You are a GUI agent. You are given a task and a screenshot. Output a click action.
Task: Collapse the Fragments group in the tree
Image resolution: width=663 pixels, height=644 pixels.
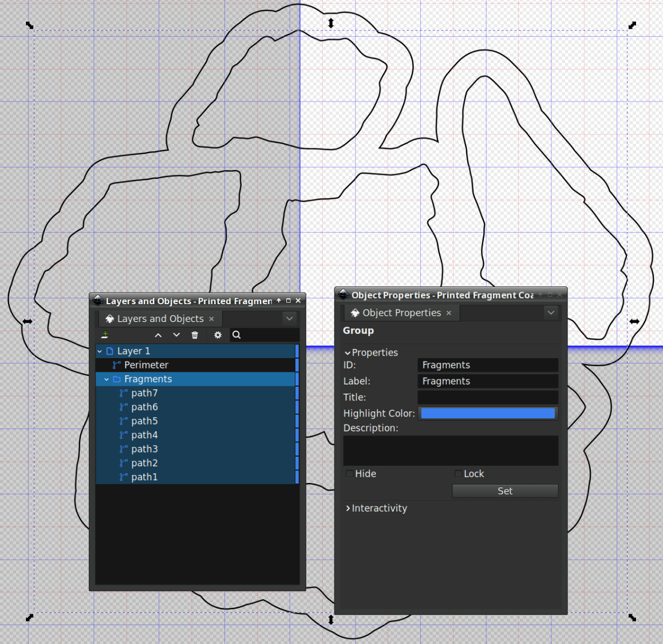pos(106,379)
